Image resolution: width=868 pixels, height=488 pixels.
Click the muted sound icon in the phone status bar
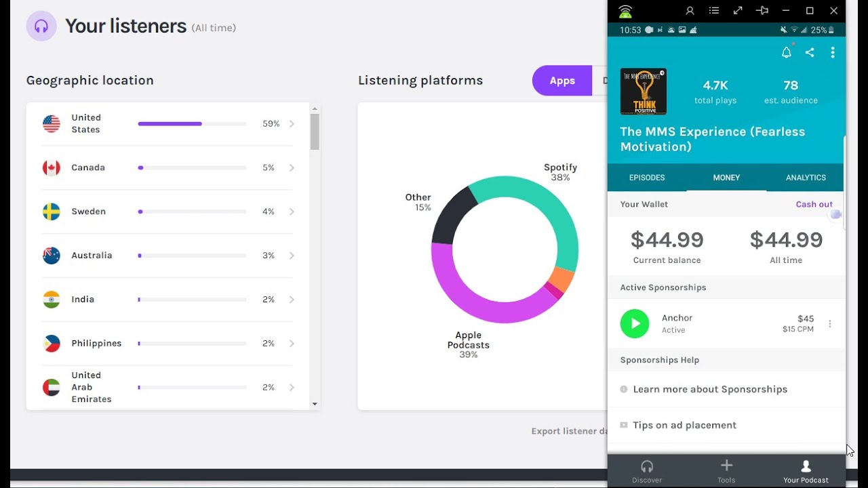(784, 30)
